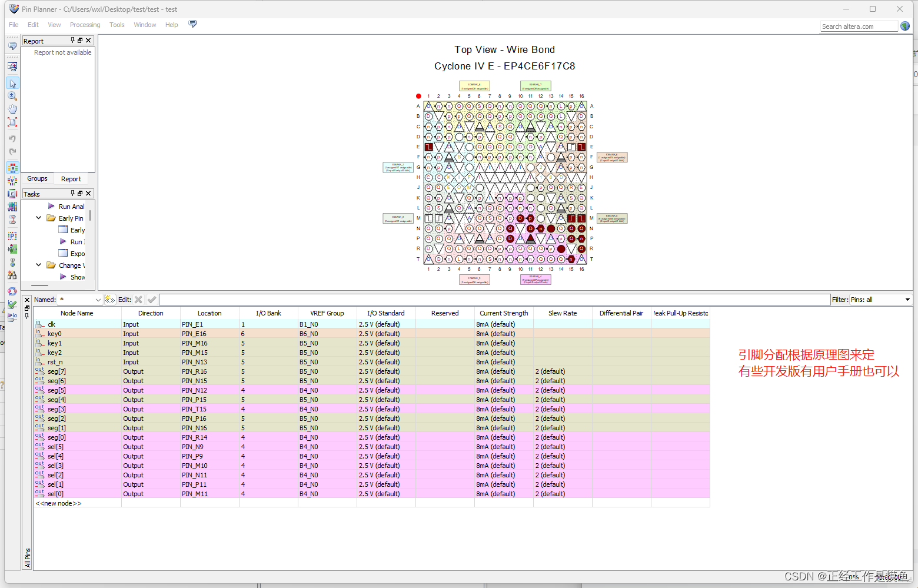Screen dimensions: 918x588
Task: Sort by the Node Name column header
Action: (x=77, y=313)
